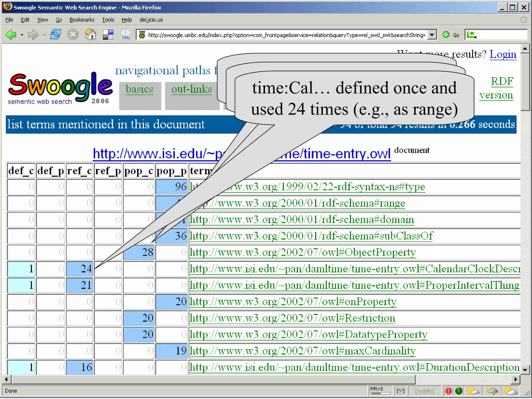Toggle the green radar status indicator

pyautogui.click(x=459, y=390)
